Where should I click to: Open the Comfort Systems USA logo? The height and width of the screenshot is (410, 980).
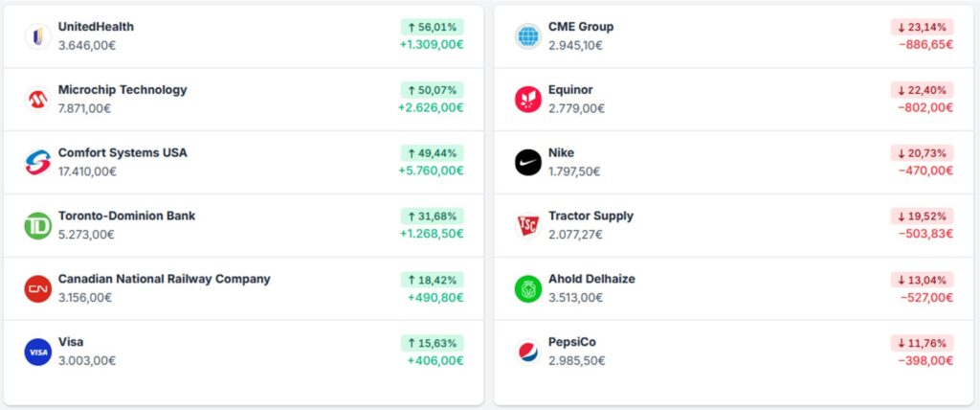pos(38,163)
